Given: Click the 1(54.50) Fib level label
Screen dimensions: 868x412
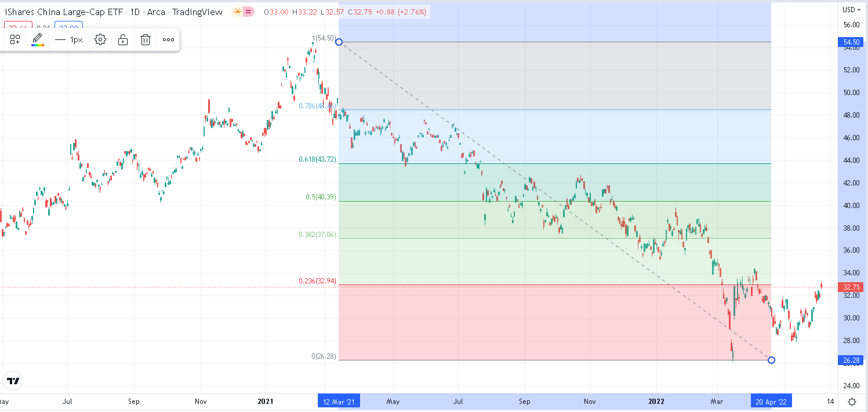Looking at the screenshot, I should pos(324,38).
